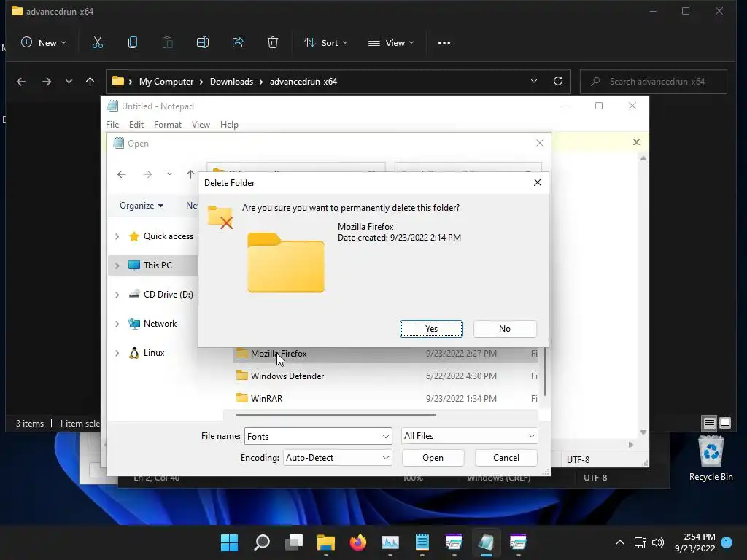The height and width of the screenshot is (560, 747).
Task: Expand Quick access in the navigation tree
Action: (x=117, y=236)
